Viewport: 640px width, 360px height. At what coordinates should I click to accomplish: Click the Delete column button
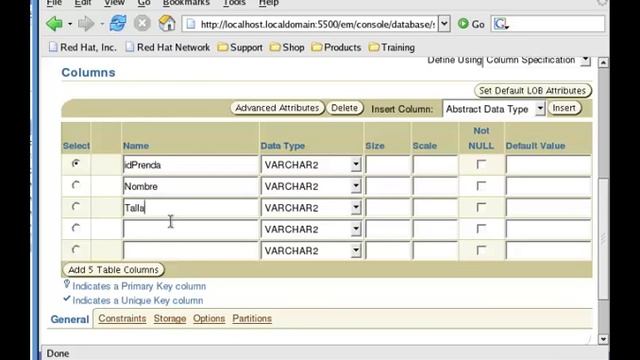[x=344, y=108]
